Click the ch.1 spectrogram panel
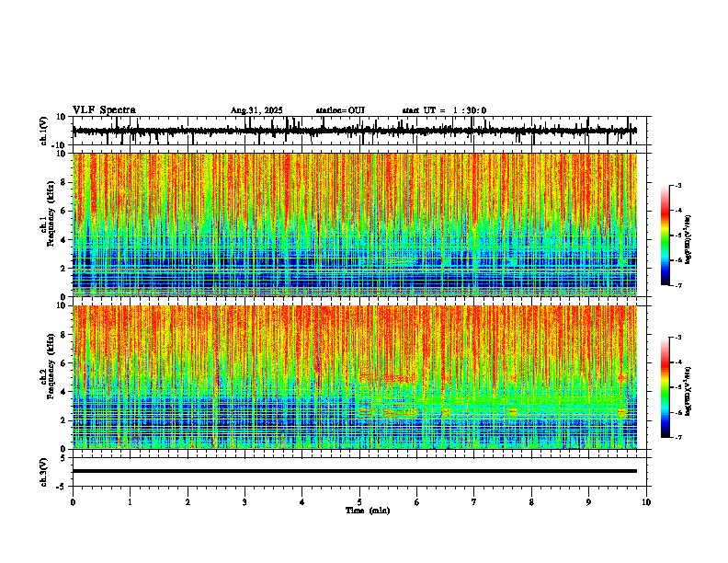The image size is (728, 563). pos(355,224)
